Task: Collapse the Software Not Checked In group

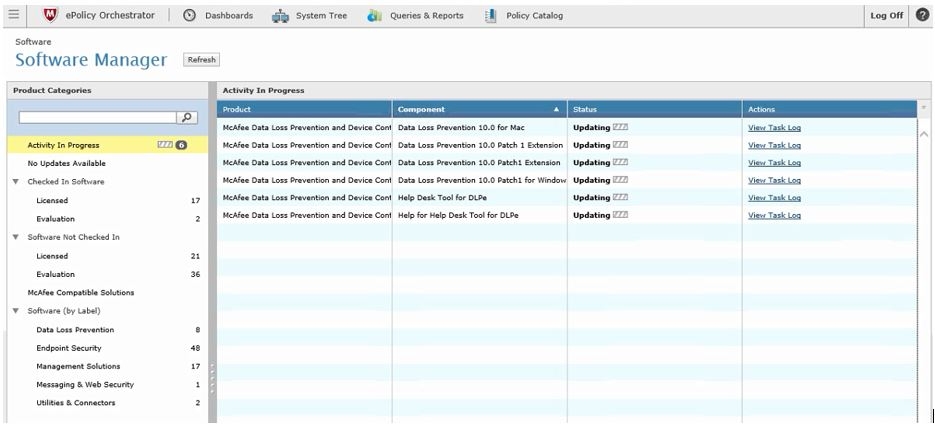Action: [x=16, y=238]
